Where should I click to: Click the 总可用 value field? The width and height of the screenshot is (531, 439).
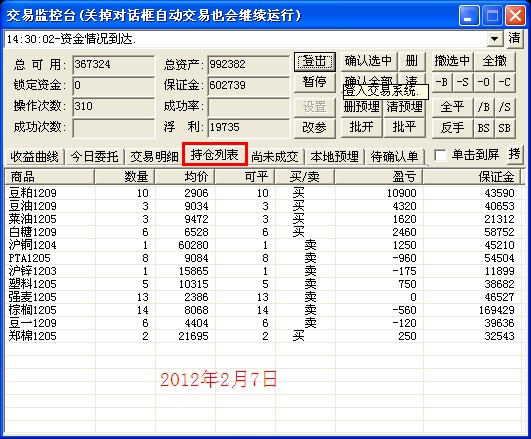(113, 65)
